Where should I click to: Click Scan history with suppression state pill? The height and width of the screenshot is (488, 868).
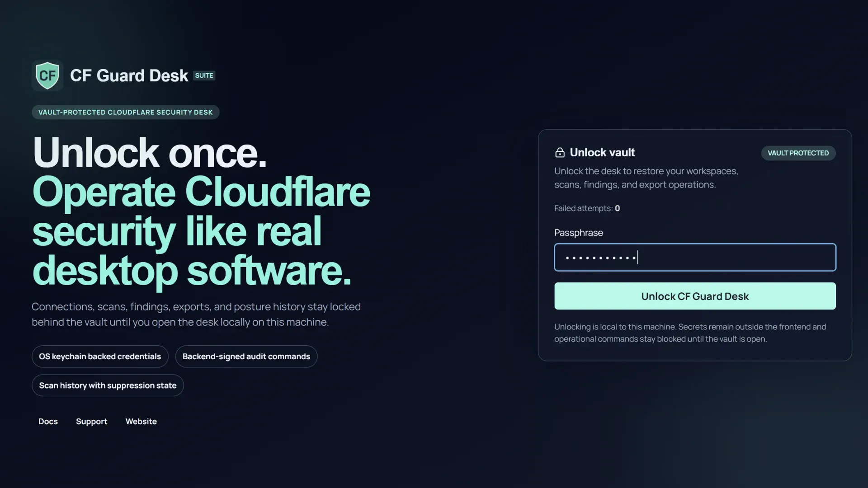[x=108, y=385]
